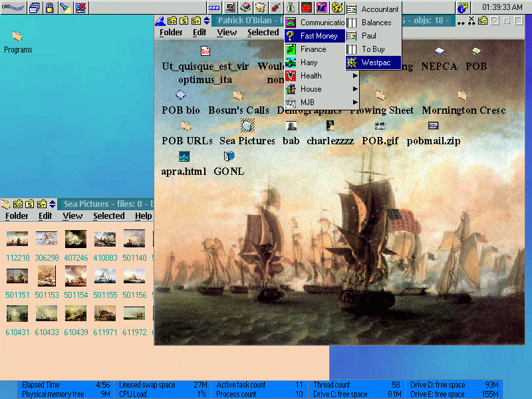
Task: Select the POB.gif file icon
Action: (x=380, y=126)
